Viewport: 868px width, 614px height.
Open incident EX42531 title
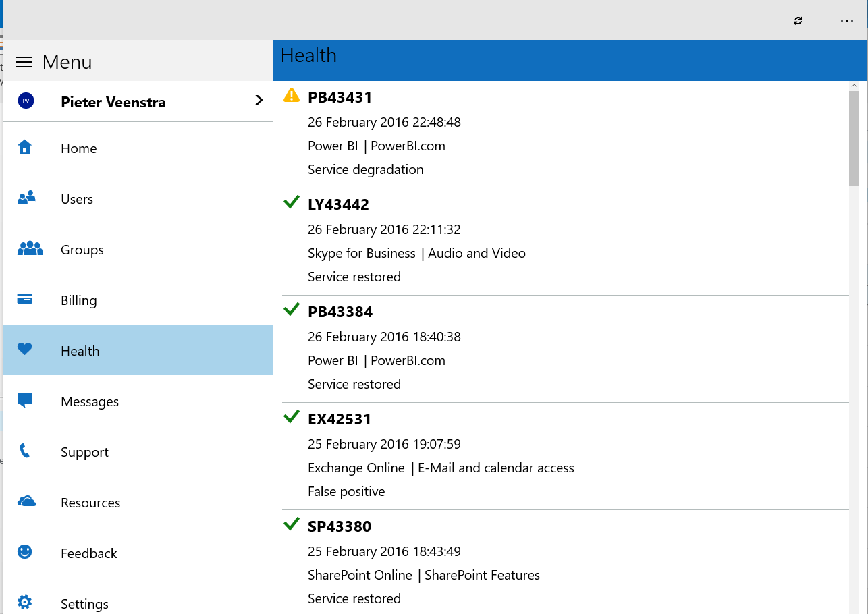[340, 419]
